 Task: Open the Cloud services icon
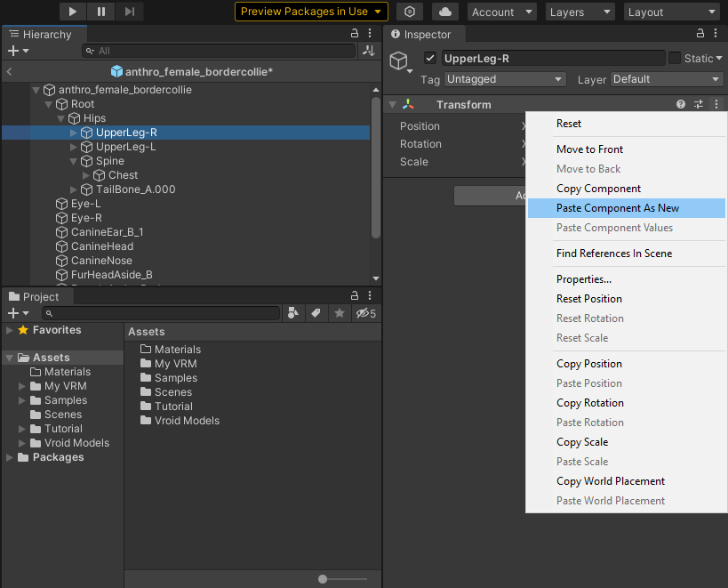pyautogui.click(x=444, y=12)
